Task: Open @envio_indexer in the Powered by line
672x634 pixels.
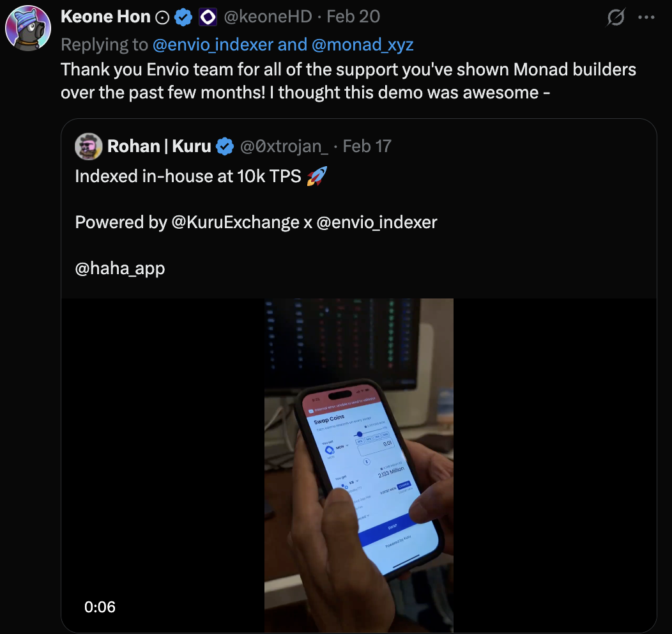Action: [x=376, y=222]
